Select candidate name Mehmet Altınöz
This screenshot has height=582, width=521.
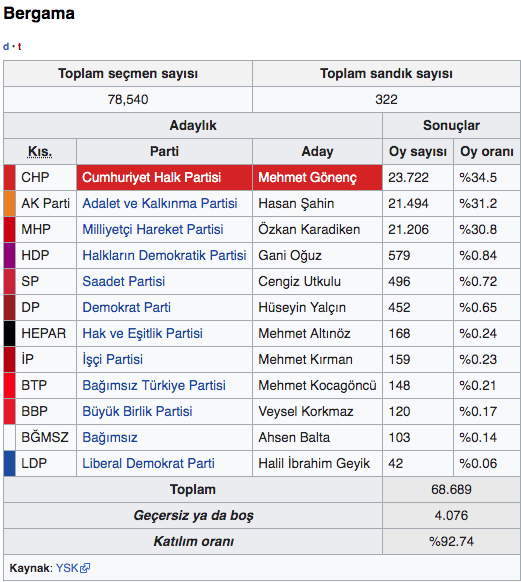click(x=304, y=333)
